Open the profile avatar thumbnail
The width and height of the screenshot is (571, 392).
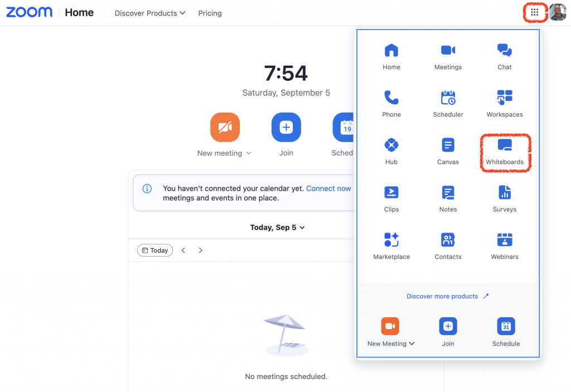click(x=558, y=12)
